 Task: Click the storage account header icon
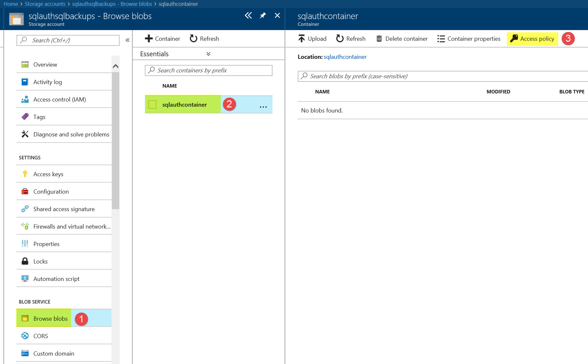point(16,19)
